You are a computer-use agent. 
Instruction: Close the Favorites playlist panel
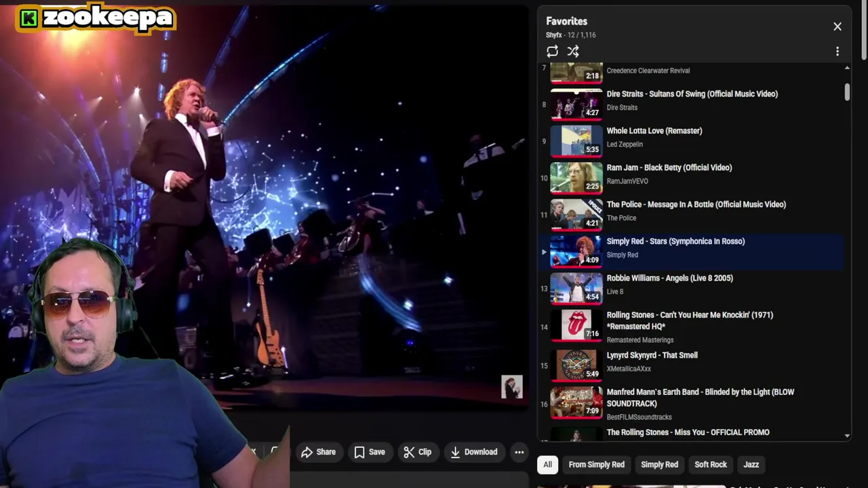point(837,26)
